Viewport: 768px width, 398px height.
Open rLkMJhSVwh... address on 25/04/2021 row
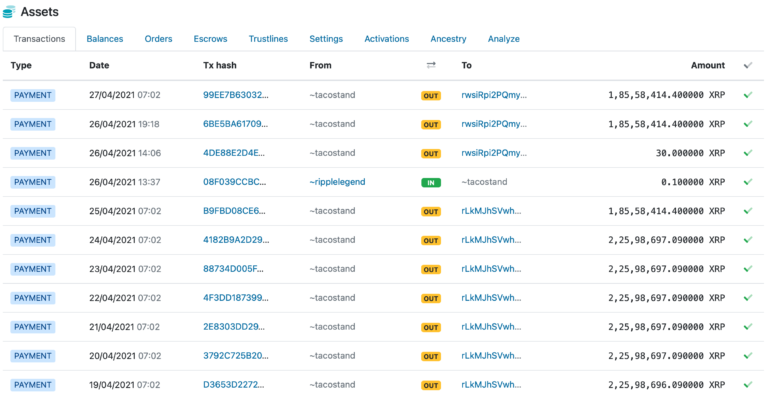point(491,211)
